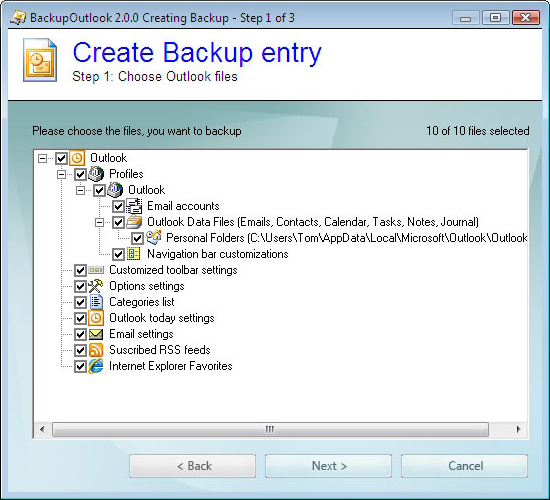The width and height of the screenshot is (550, 500).
Task: Uncheck the Customized toolbar settings checkbox
Action: point(80,270)
